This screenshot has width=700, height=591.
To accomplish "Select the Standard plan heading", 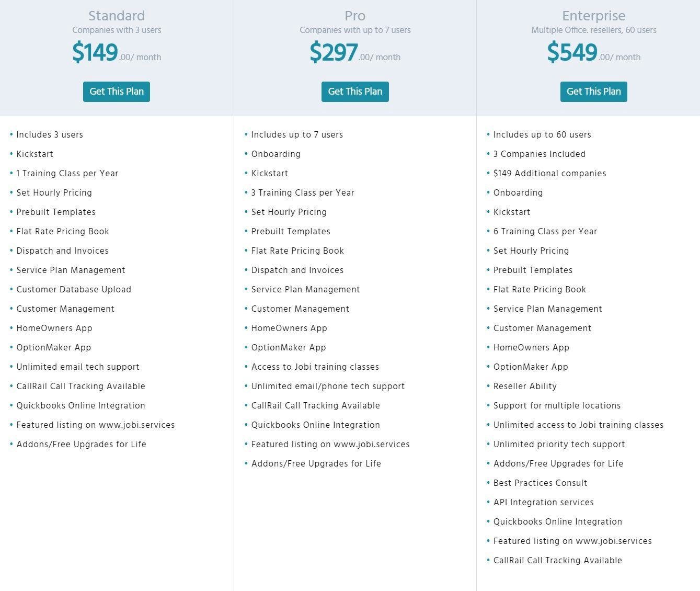I will pos(116,16).
